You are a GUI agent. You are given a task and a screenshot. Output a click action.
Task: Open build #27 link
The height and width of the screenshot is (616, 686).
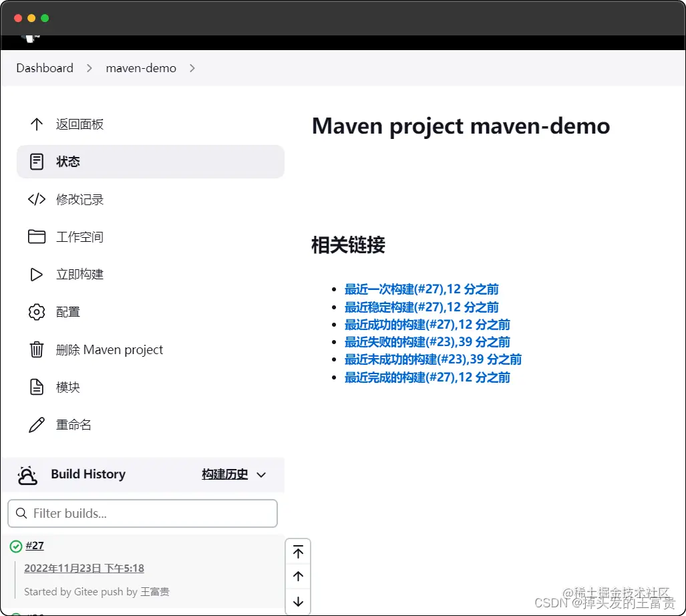[35, 546]
